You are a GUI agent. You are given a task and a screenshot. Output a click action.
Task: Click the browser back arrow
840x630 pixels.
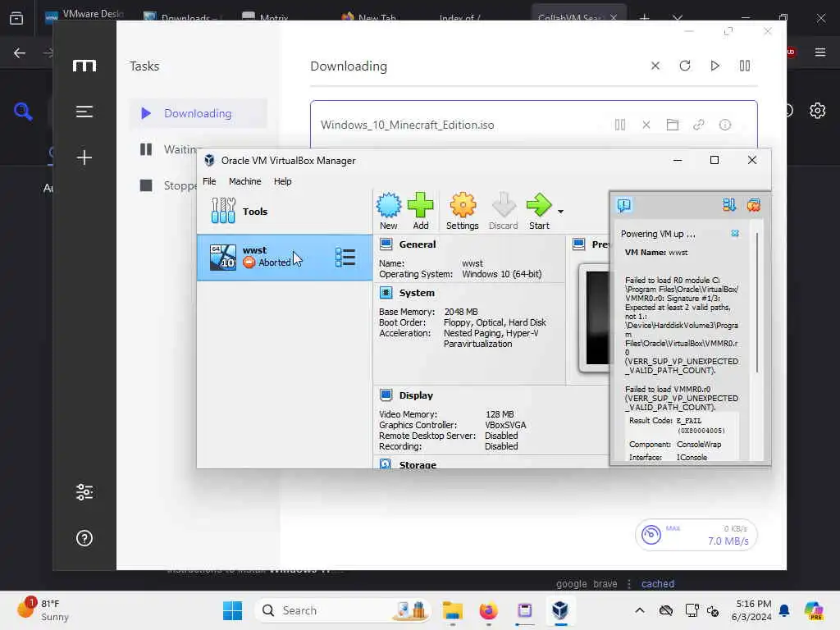tap(20, 52)
